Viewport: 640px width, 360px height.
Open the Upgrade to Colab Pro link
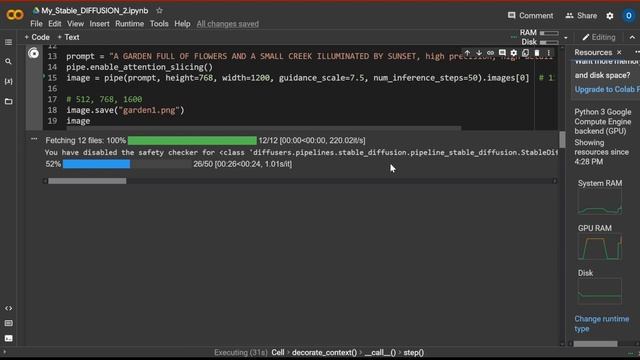click(x=607, y=89)
